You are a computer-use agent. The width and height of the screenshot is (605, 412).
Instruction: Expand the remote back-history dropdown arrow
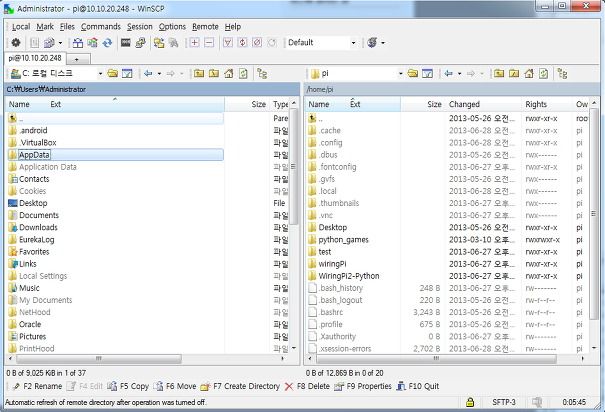[x=459, y=73]
